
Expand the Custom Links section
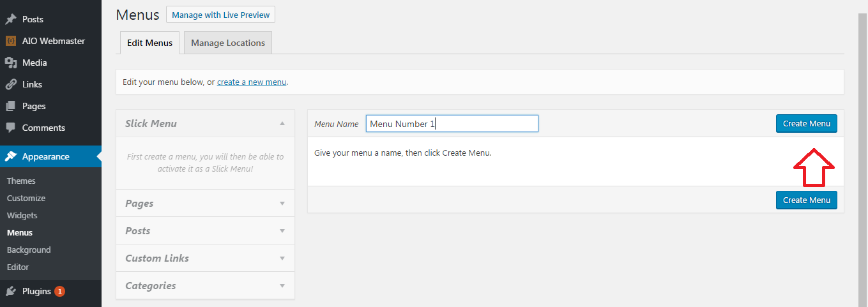pyautogui.click(x=205, y=258)
